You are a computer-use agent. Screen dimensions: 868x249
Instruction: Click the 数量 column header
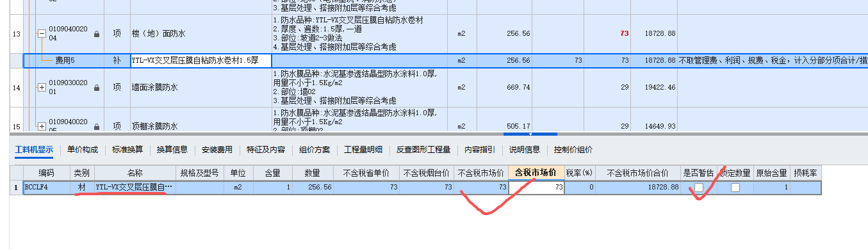(x=313, y=173)
